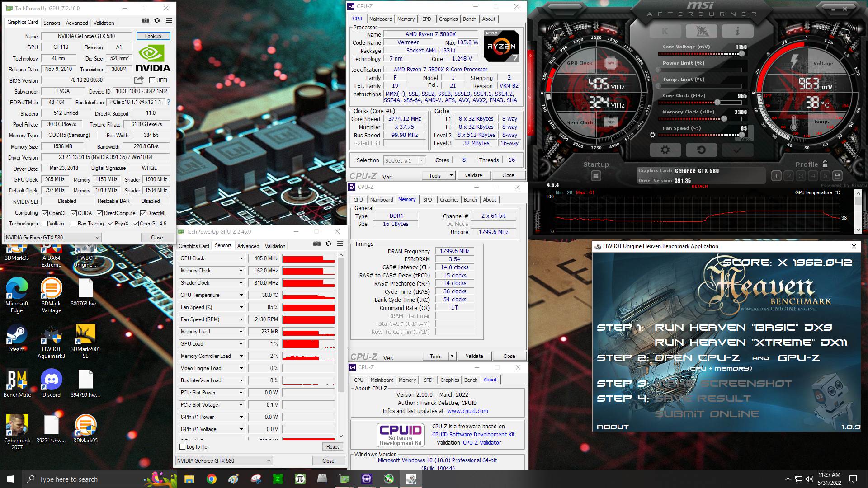The width and height of the screenshot is (868, 488).
Task: Click Chrome icon in the taskbar
Action: (x=211, y=479)
